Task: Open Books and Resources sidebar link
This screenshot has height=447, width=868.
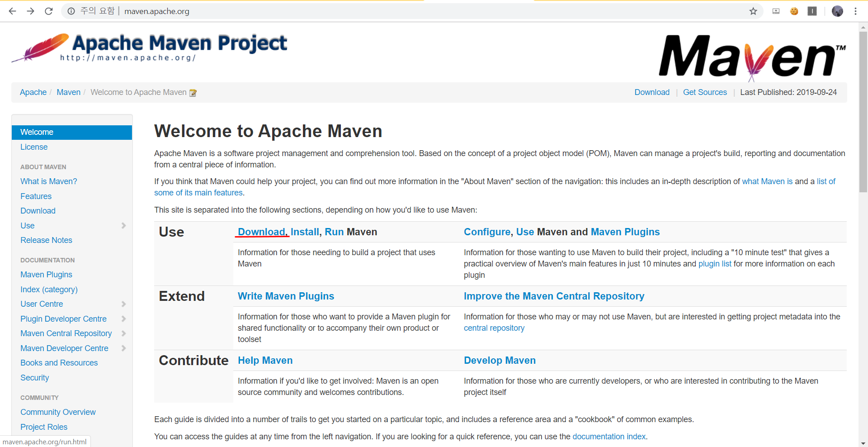Action: tap(59, 363)
